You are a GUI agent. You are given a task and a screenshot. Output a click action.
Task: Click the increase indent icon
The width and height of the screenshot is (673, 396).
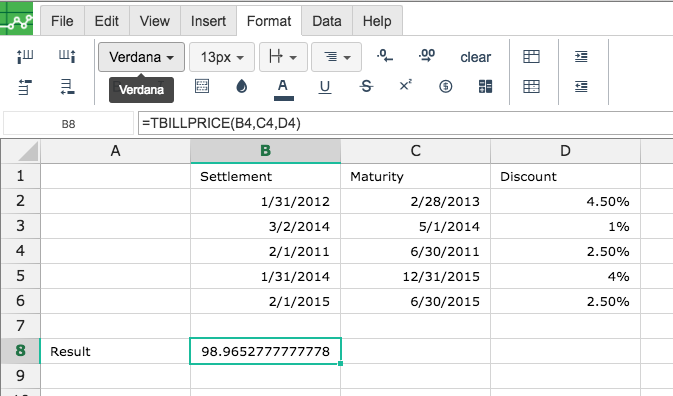tap(581, 56)
